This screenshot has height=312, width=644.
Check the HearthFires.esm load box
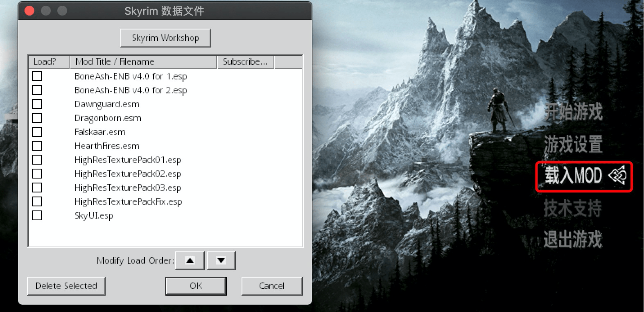click(x=37, y=146)
